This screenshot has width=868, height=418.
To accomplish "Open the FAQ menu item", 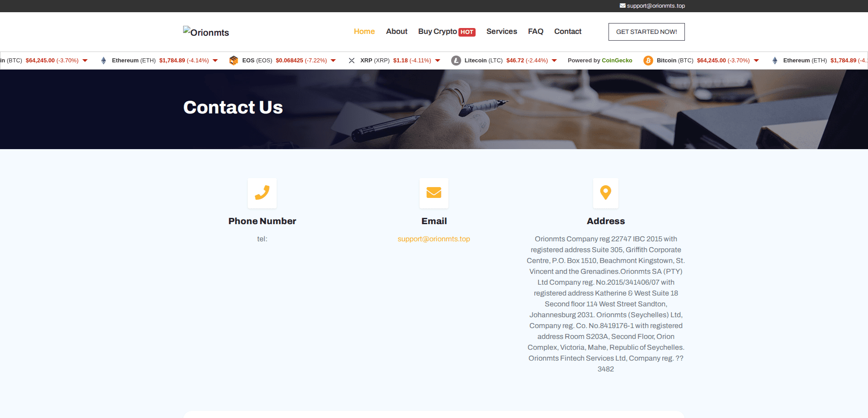I will pos(535,31).
